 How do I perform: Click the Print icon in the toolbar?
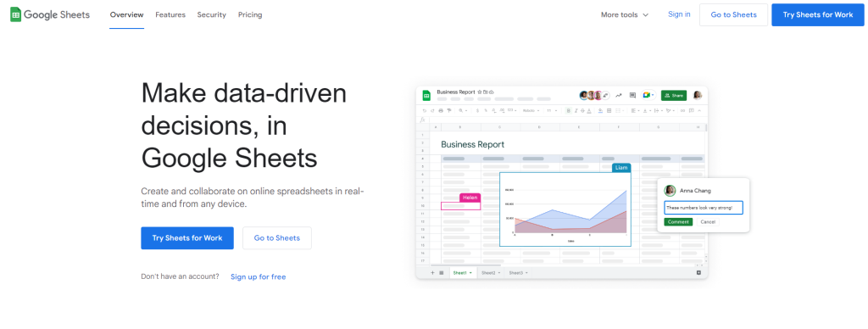[441, 111]
